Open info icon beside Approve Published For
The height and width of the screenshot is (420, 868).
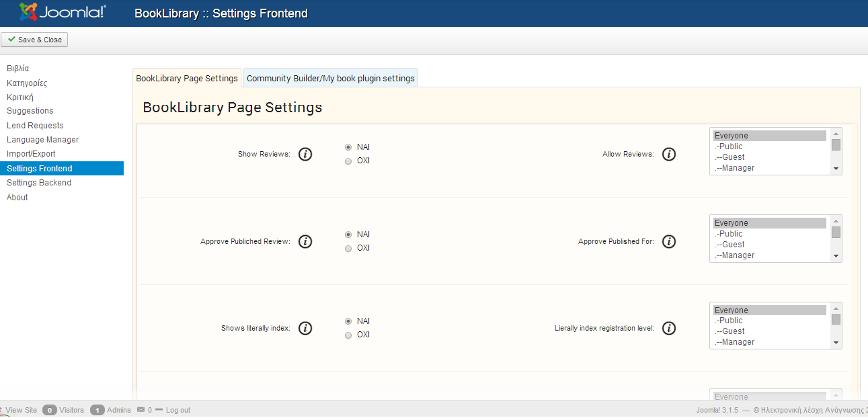point(668,241)
